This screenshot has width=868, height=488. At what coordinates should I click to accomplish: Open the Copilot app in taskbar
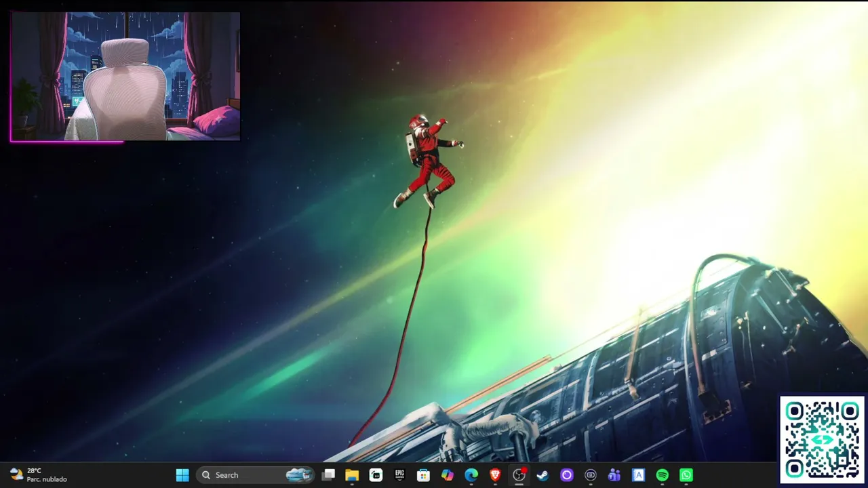click(x=448, y=475)
